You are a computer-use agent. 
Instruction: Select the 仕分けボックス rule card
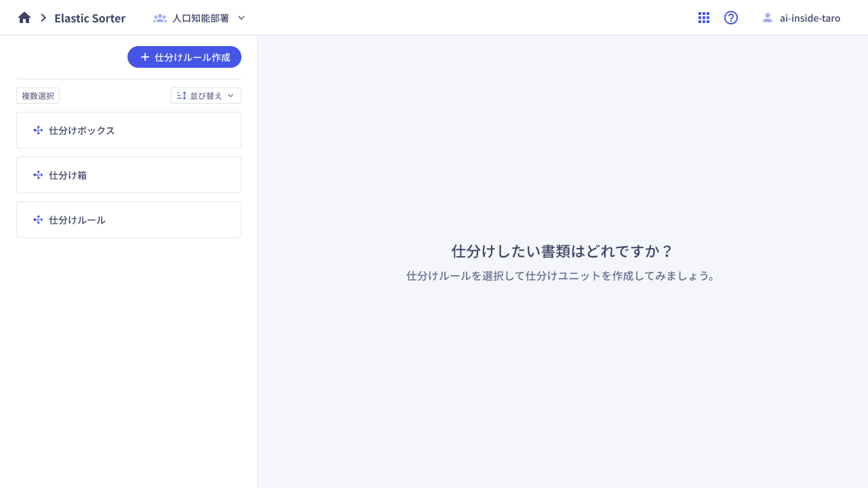tap(129, 130)
